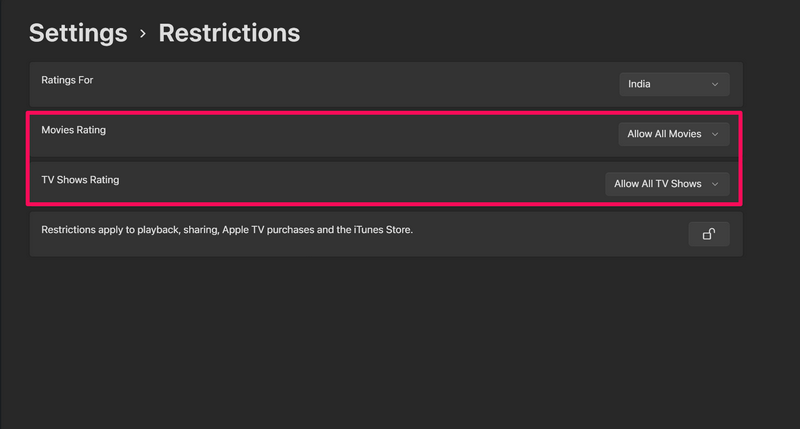Click the TV Shows Rating label
This screenshot has height=429, width=800.
tap(80, 180)
